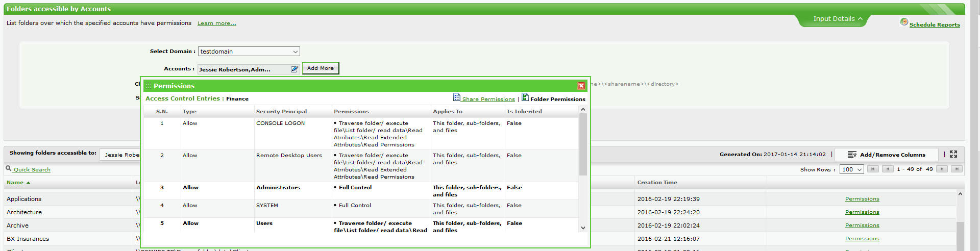Viewport: 980px width, 251px height.
Task: Click the edit accounts pencil icon
Action: click(295, 69)
